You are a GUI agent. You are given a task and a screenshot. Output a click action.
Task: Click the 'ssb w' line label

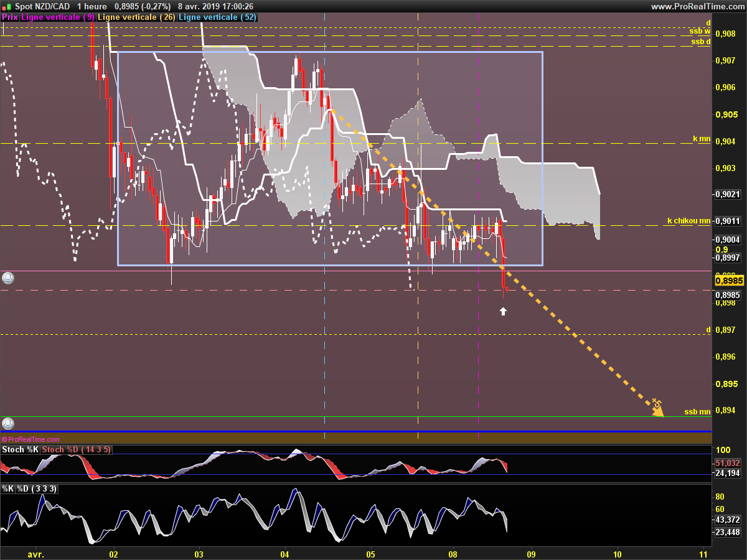click(700, 30)
